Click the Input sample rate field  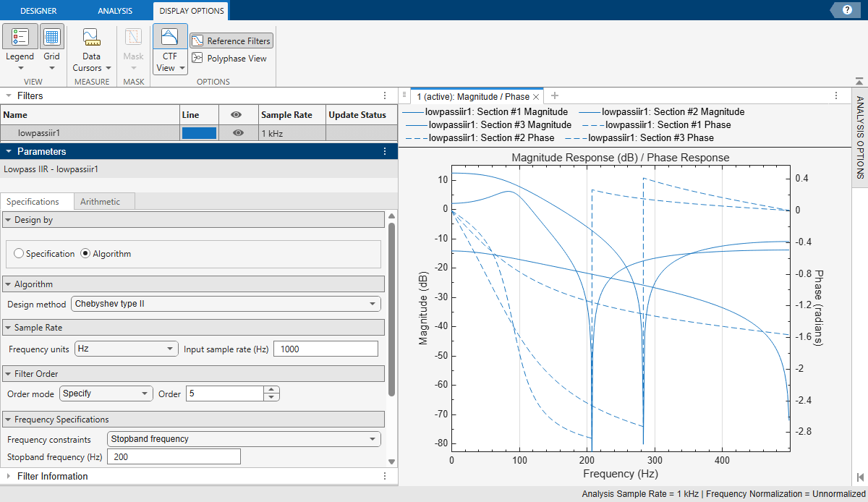click(x=325, y=349)
